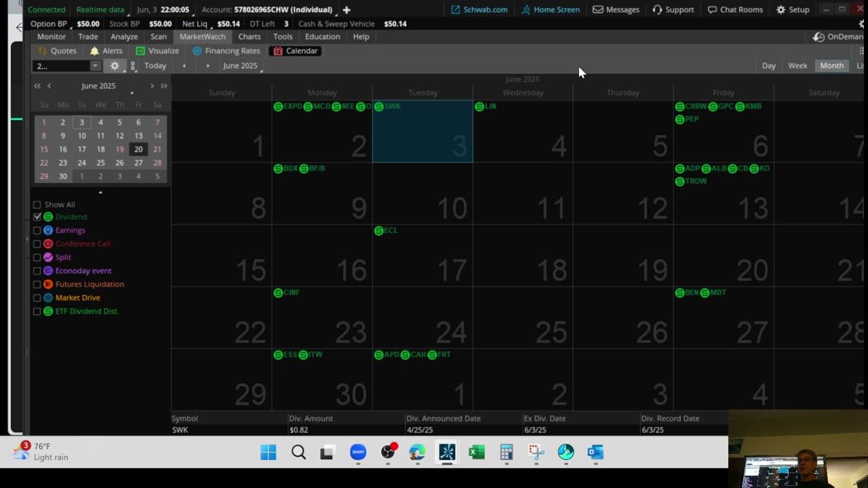Enable the Earnings checkbox
The image size is (868, 488).
click(x=37, y=230)
